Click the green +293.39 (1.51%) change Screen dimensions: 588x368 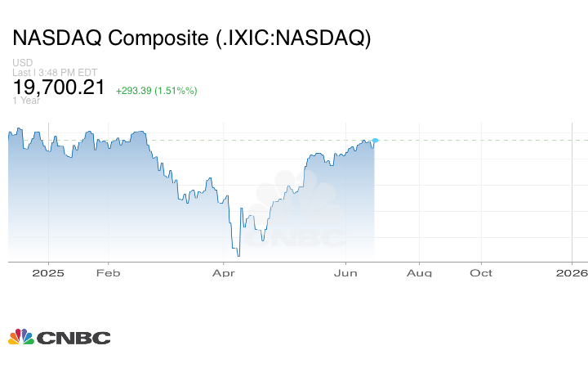[x=156, y=90]
